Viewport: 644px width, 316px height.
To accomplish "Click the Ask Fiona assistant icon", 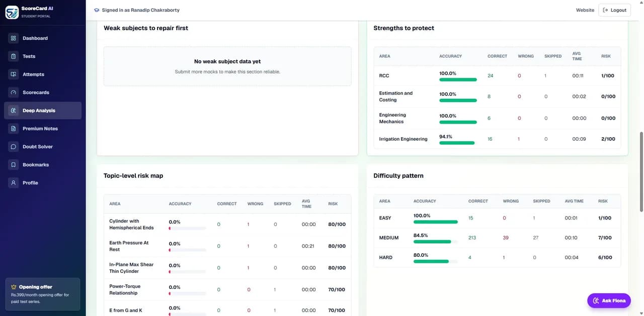I will [596, 300].
